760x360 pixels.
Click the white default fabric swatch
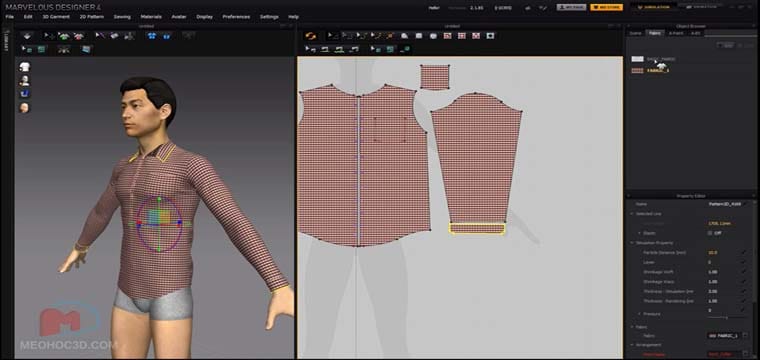[x=637, y=59]
